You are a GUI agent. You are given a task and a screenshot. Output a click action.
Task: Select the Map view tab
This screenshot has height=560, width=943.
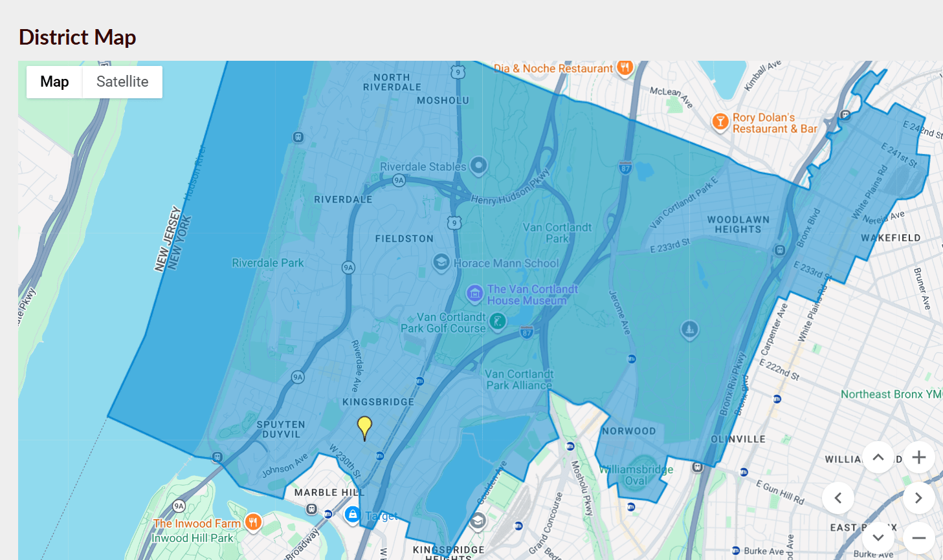pos(54,82)
